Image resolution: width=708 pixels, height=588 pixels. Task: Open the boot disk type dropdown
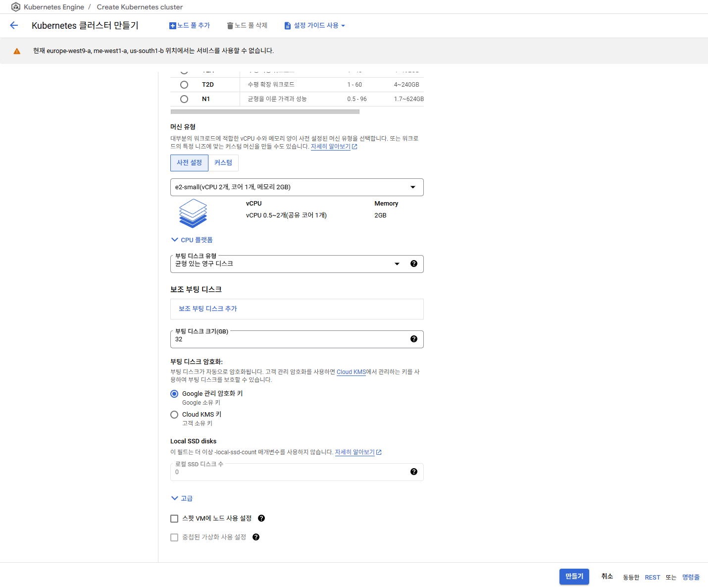pyautogui.click(x=297, y=264)
